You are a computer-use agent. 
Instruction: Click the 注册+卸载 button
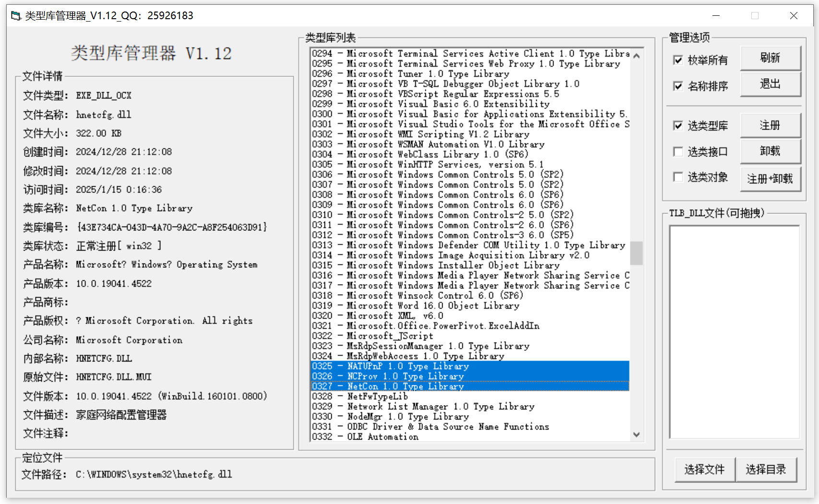pos(770,179)
